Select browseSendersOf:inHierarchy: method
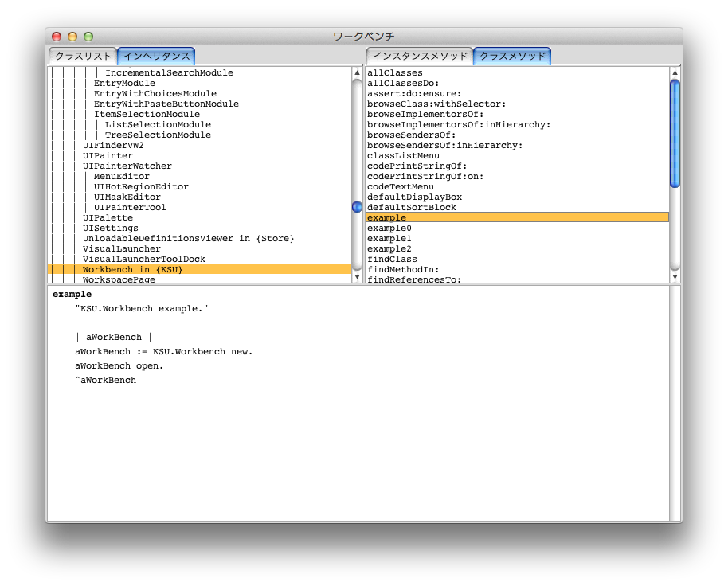This screenshot has height=586, width=728. (x=444, y=145)
